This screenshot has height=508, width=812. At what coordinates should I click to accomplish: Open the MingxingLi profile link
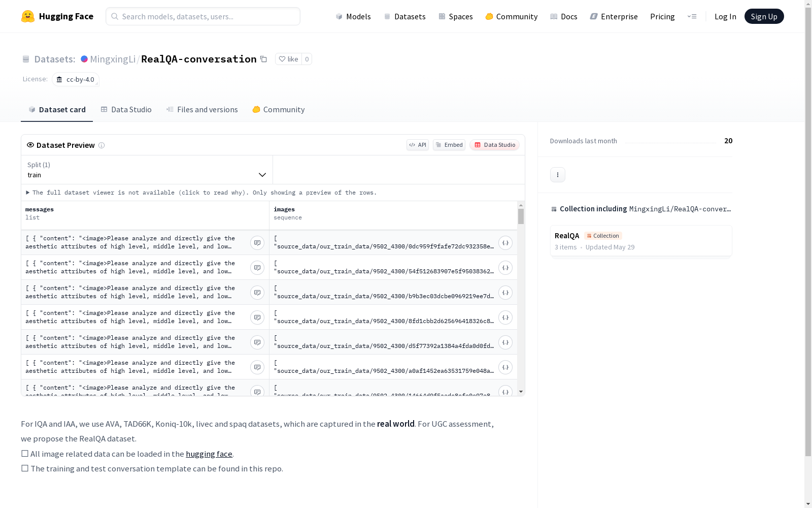[x=113, y=59]
